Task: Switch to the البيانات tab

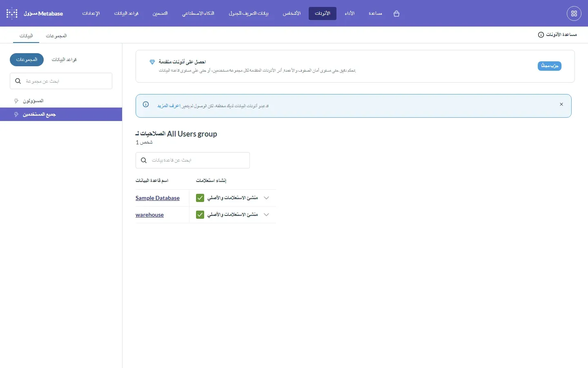Action: [26, 36]
